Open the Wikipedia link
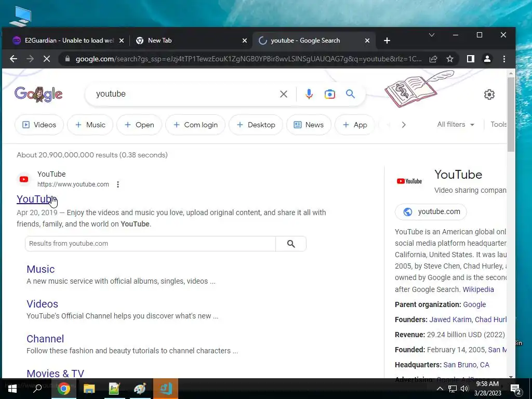Viewport: 532px width, 399px height. (478, 289)
